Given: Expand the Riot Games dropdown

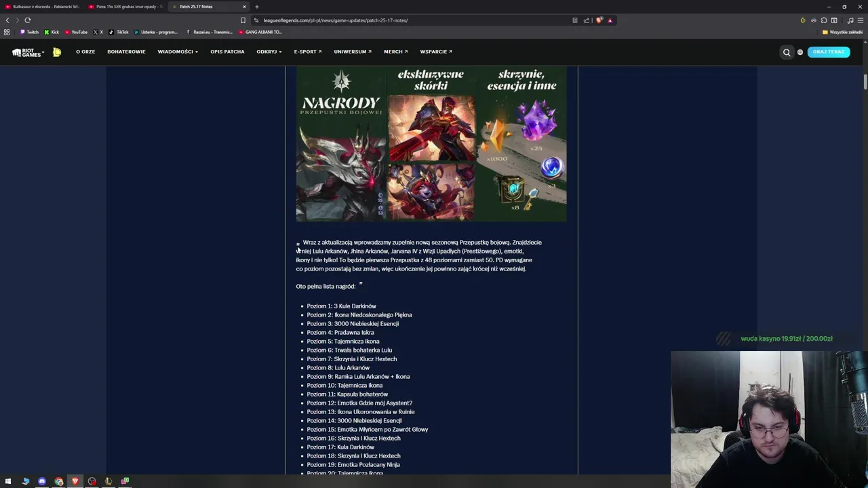Looking at the screenshot, I should click(x=28, y=52).
